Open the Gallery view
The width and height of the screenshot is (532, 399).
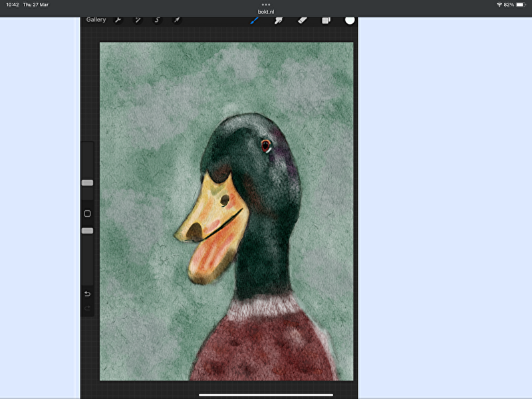click(96, 20)
